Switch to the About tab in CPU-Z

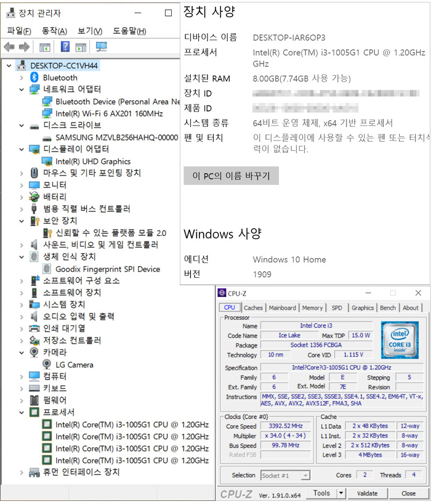pyautogui.click(x=411, y=307)
